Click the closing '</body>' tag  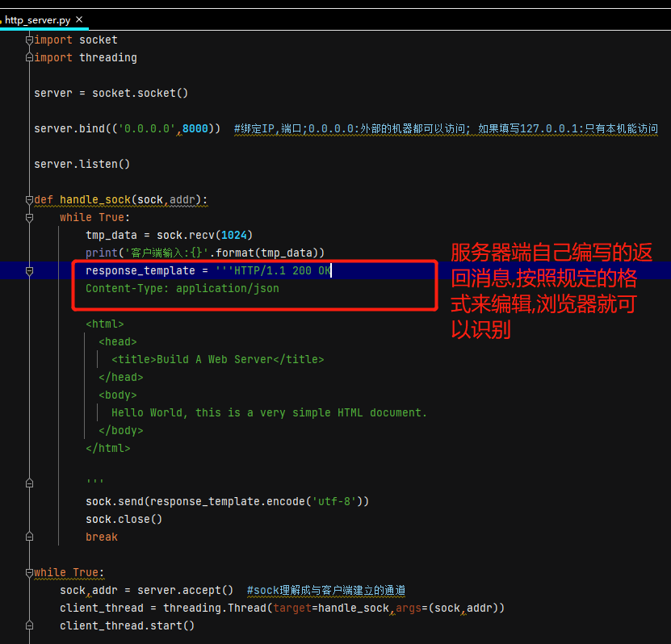pos(121,430)
